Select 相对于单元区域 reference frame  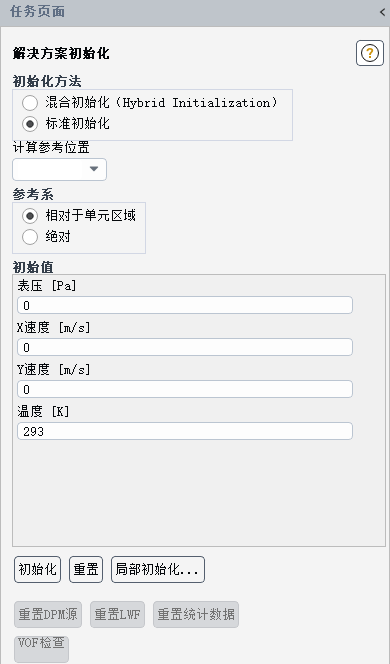point(30,216)
